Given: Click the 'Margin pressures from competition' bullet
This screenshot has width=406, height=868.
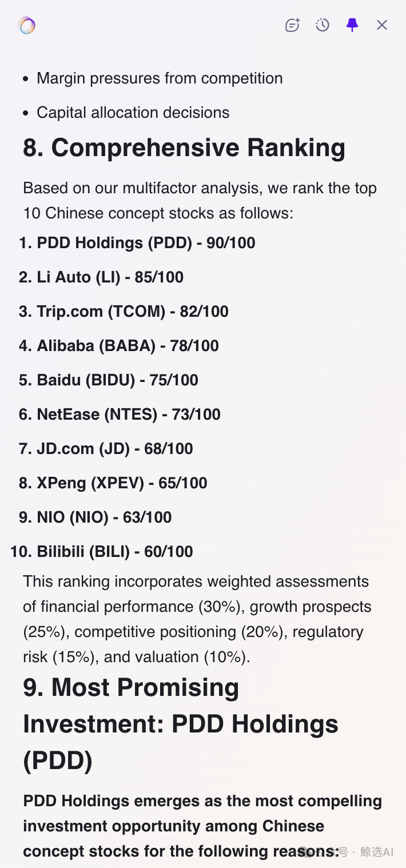Looking at the screenshot, I should coord(160,78).
